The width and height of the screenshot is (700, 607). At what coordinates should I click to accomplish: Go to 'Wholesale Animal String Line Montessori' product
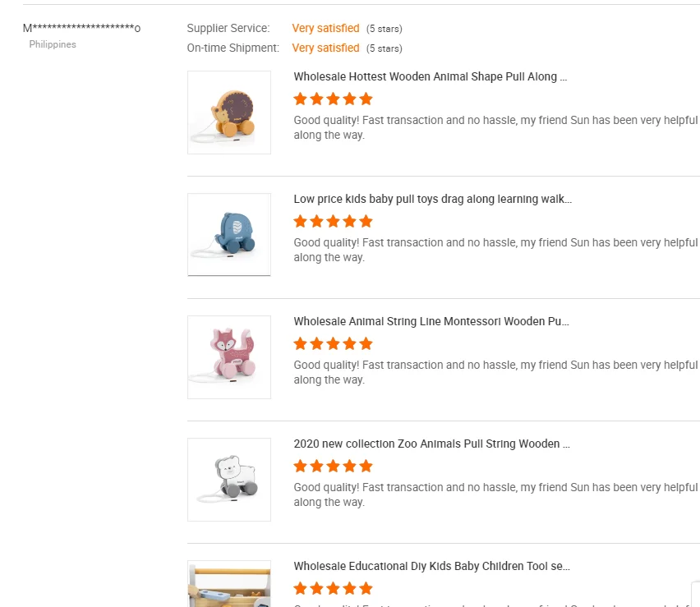(x=431, y=322)
